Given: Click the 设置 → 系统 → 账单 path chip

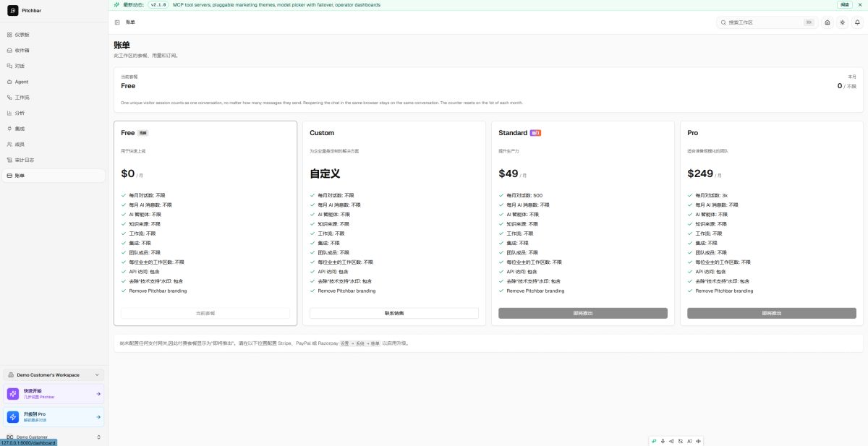Looking at the screenshot, I should [359, 343].
